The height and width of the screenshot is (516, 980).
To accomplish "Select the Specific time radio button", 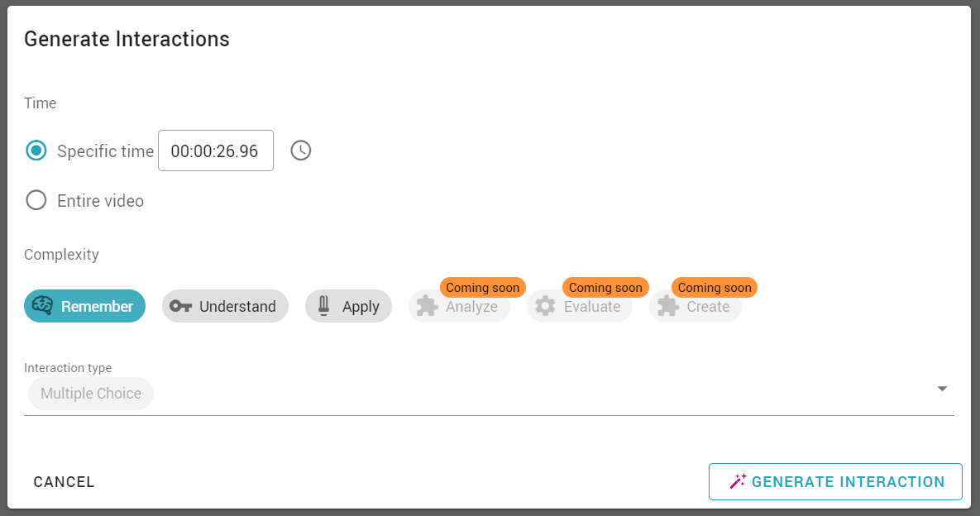I will pos(36,150).
